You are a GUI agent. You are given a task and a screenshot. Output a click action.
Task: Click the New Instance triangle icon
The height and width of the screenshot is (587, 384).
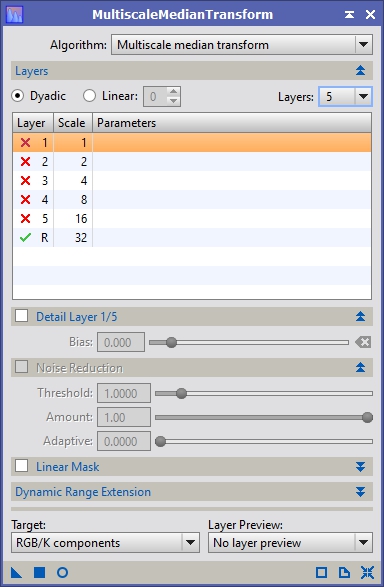tap(16, 572)
